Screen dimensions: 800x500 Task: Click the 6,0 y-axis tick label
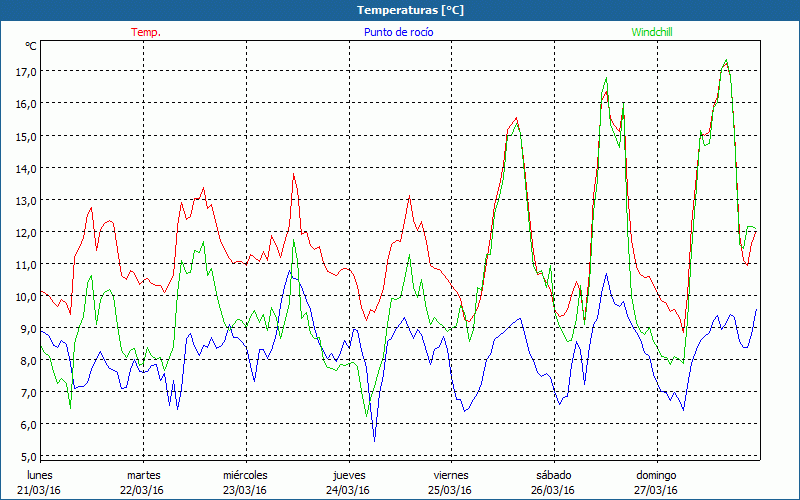[24, 424]
